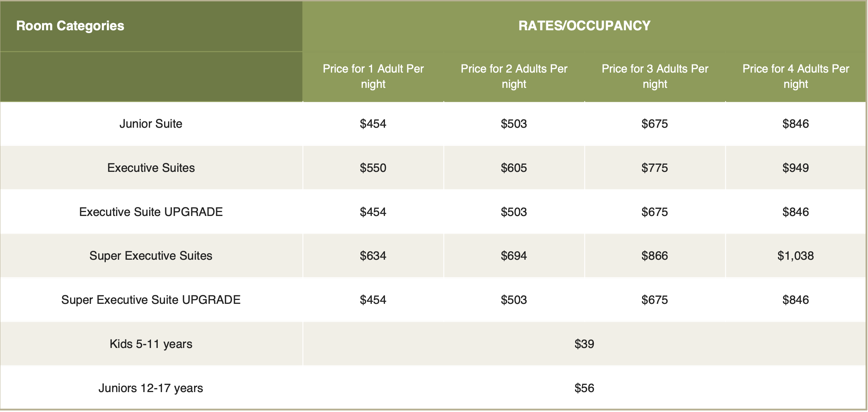Click the $550 Executive Suites price
868x412 pixels.
coord(373,168)
